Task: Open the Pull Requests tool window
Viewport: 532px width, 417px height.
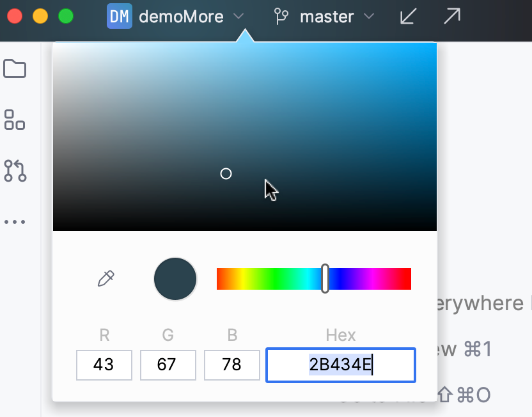Action: [x=14, y=171]
